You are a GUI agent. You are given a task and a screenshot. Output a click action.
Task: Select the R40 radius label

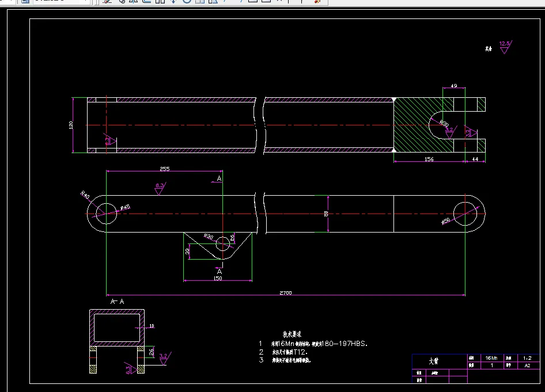pyautogui.click(x=85, y=195)
